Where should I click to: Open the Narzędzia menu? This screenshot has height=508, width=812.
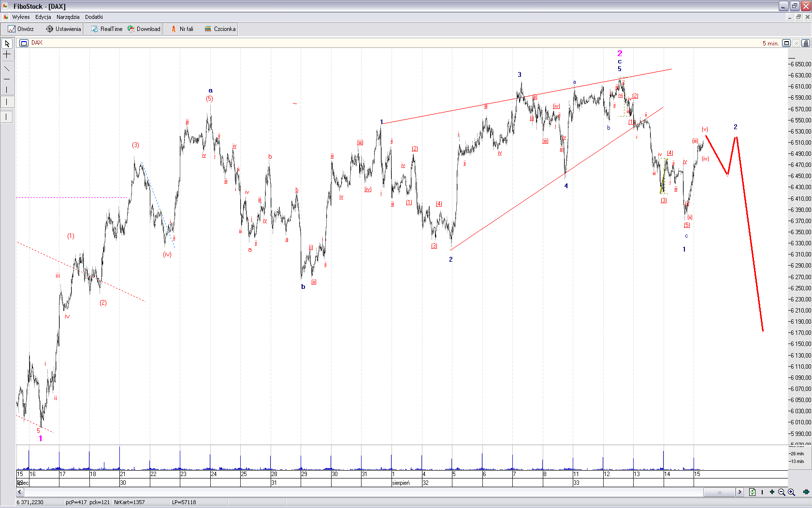68,17
